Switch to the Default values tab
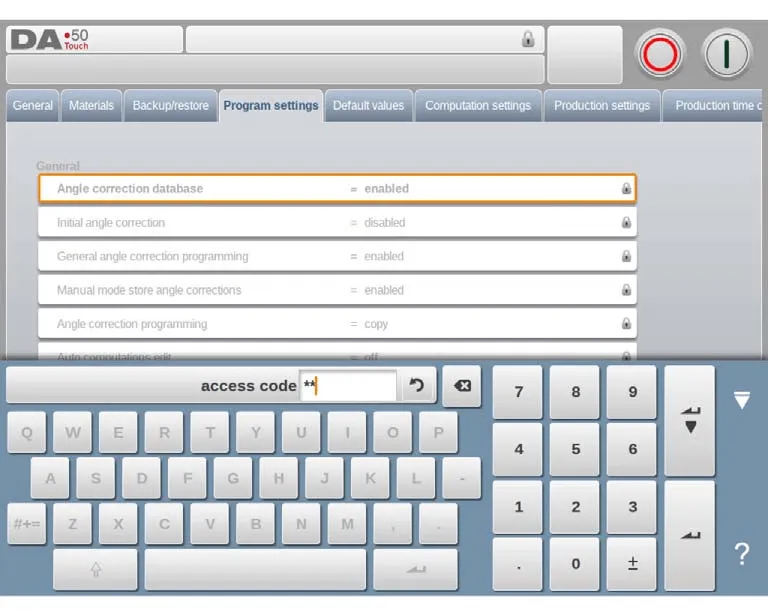 coord(368,106)
